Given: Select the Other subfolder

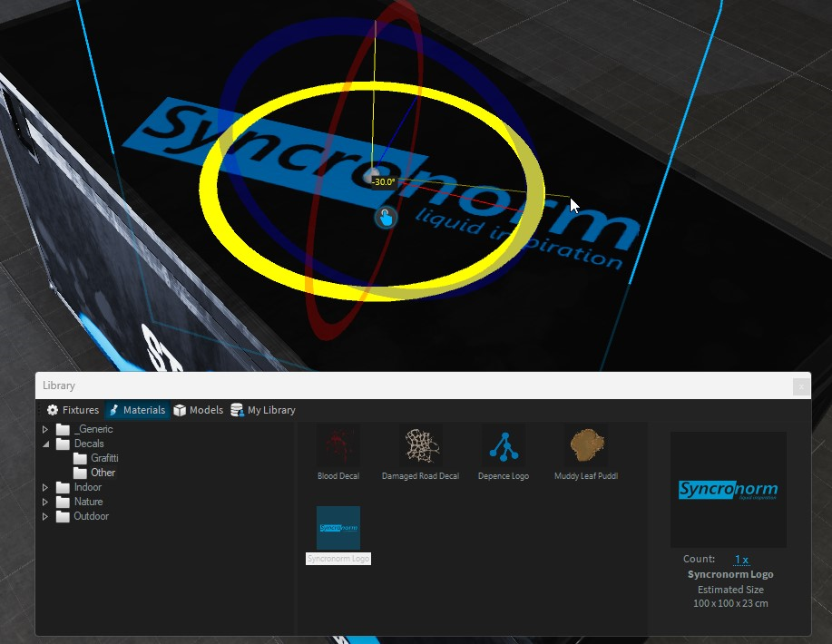Looking at the screenshot, I should pos(103,473).
